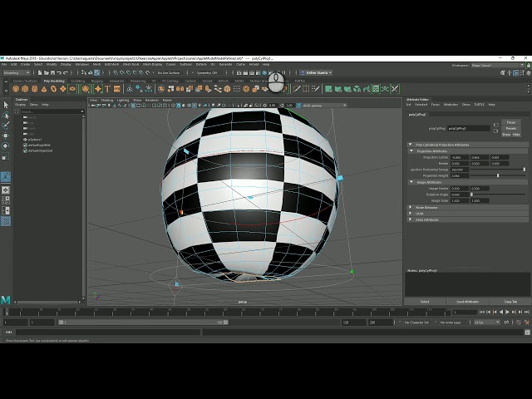The image size is (532, 399).
Task: Select the arrow Select tool in the toolbox
Action: tap(6, 105)
